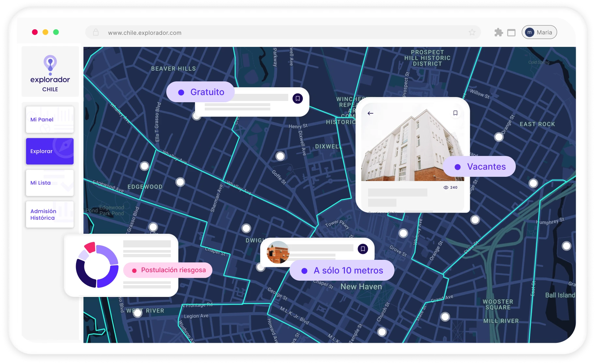The image size is (595, 364).
Task: Select the map marker below Dixwell label
Action: [x=280, y=156]
